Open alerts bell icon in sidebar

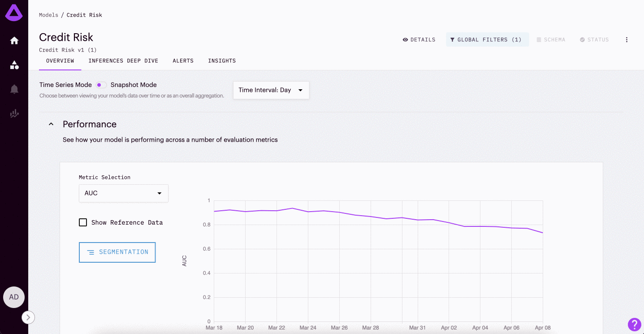[x=14, y=89]
